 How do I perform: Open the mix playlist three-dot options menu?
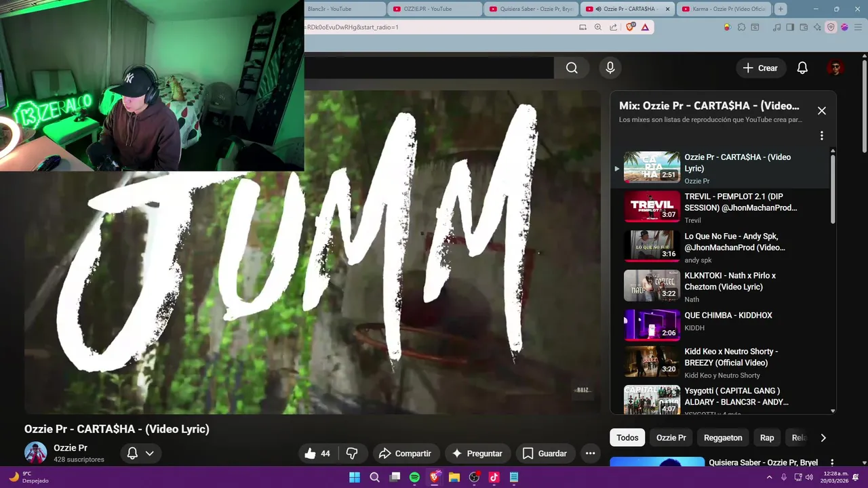821,136
